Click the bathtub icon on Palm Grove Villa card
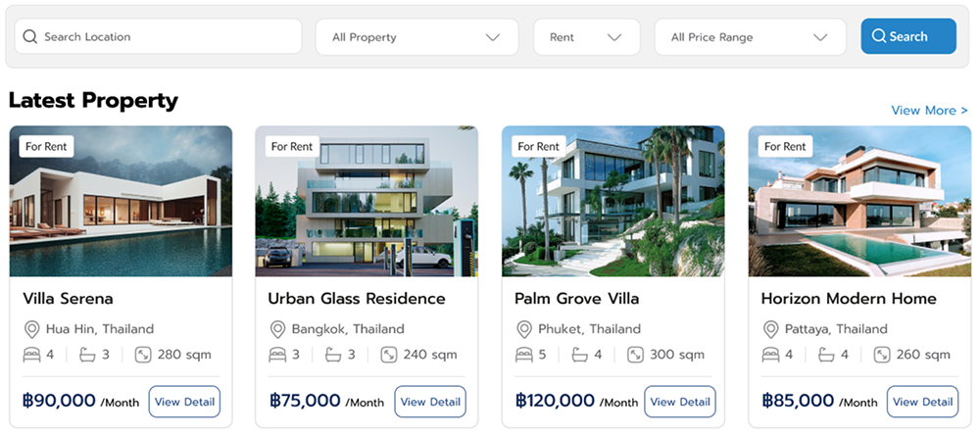980x435 pixels. 580,355
